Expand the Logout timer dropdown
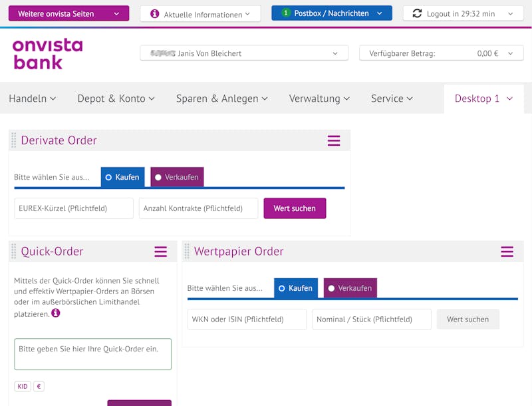This screenshot has width=532, height=406. click(x=463, y=13)
